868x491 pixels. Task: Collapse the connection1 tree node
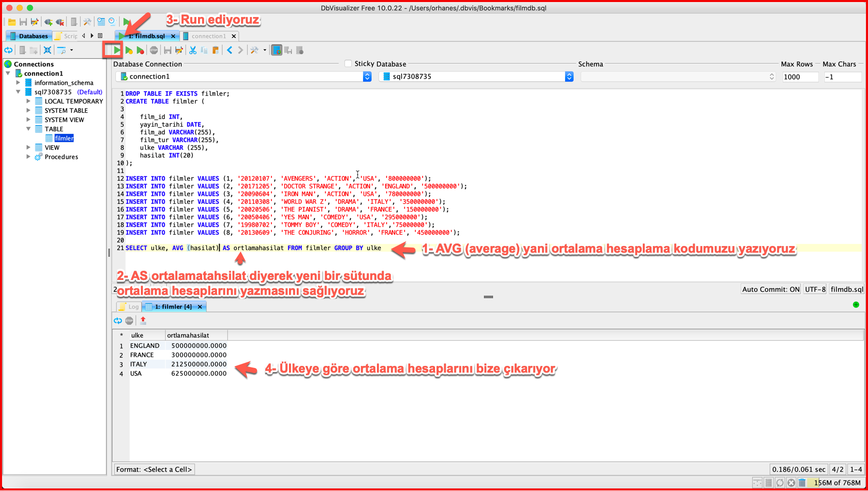(x=8, y=73)
